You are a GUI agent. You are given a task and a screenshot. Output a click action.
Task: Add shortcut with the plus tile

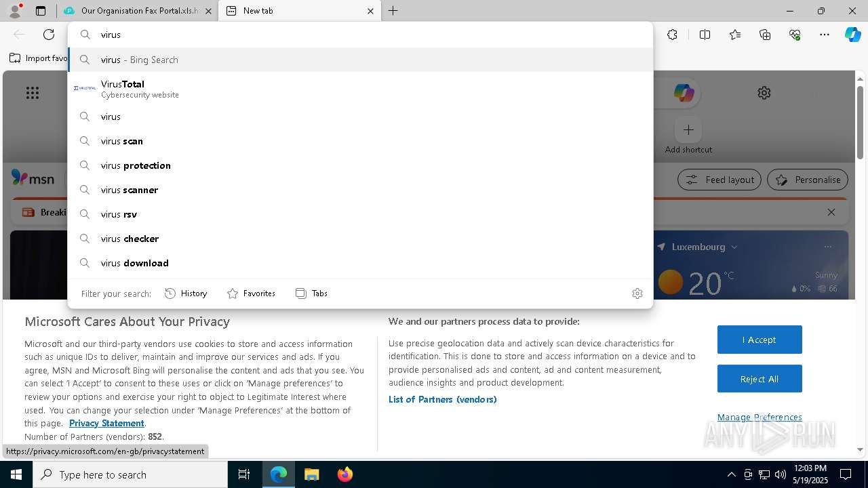688,129
